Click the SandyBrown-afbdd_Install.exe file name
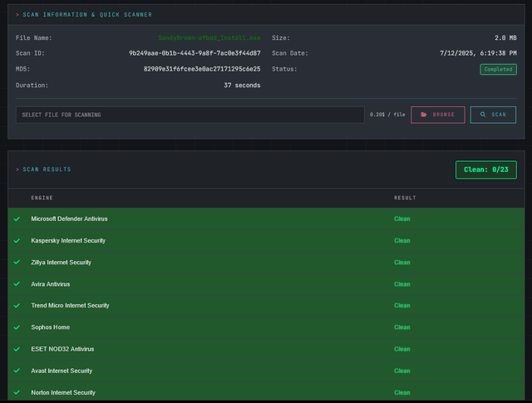Viewport: 532px width, 403px height. pyautogui.click(x=209, y=37)
